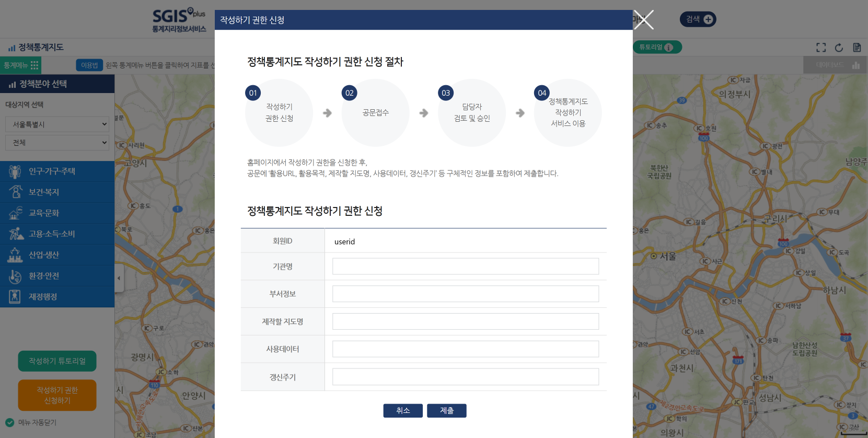Screen dimensions: 868x438
Task: Click the 환경·안전 icon
Action: point(15,276)
